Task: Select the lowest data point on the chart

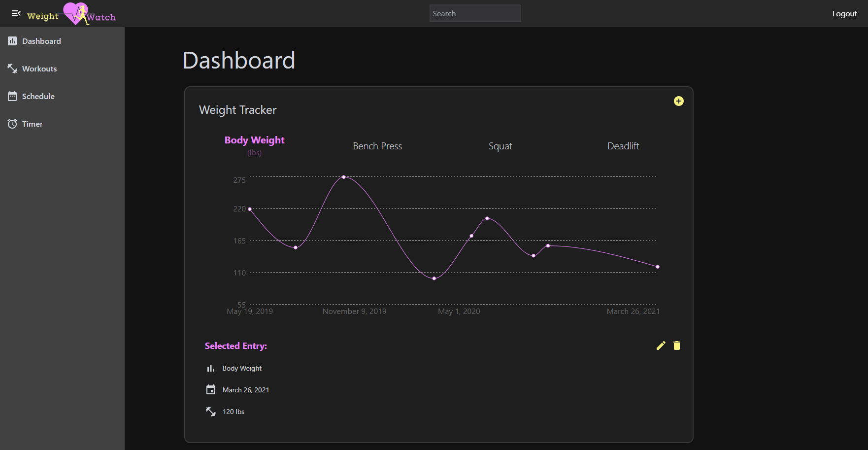Action: pos(434,278)
